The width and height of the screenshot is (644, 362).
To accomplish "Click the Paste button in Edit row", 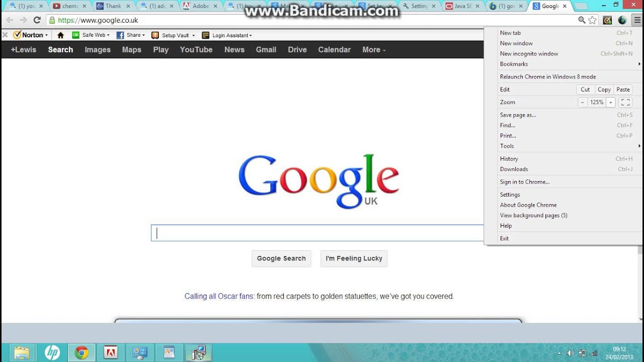I will 623,89.
